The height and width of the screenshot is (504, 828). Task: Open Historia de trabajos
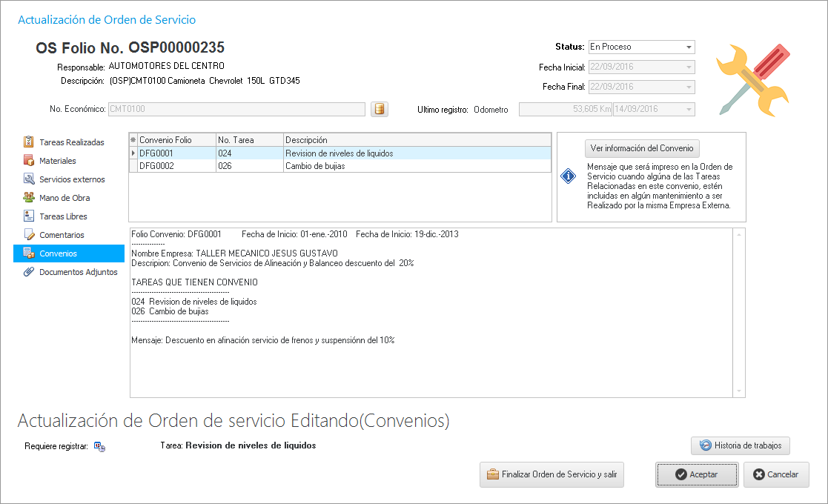coord(741,445)
